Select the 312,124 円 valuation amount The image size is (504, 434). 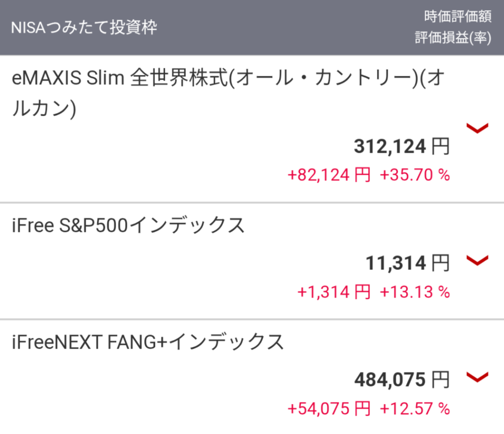[x=402, y=146]
